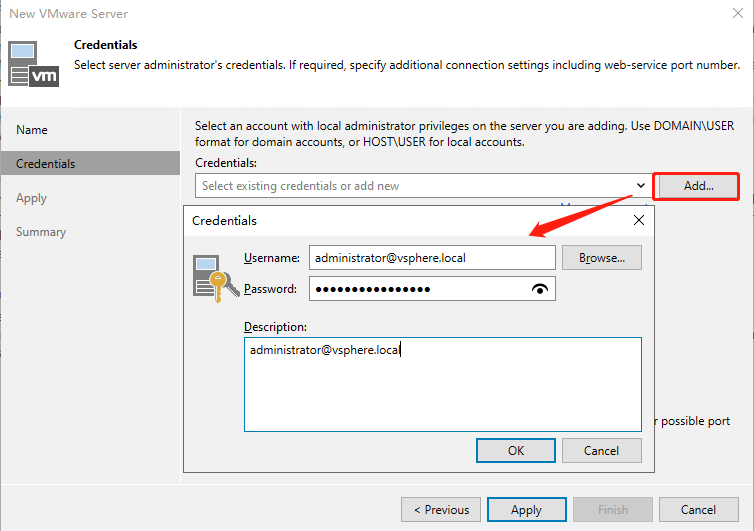Click Browse... next to Username

[602, 258]
